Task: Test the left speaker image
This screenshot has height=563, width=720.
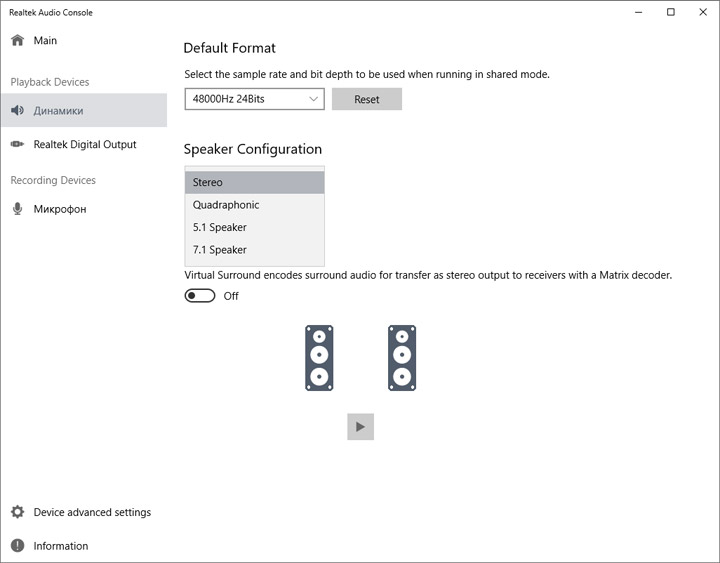Action: pos(319,357)
